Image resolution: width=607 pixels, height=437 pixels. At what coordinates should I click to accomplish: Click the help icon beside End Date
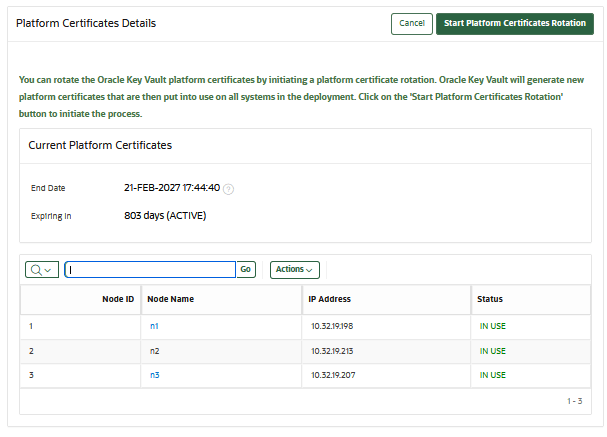pos(229,188)
